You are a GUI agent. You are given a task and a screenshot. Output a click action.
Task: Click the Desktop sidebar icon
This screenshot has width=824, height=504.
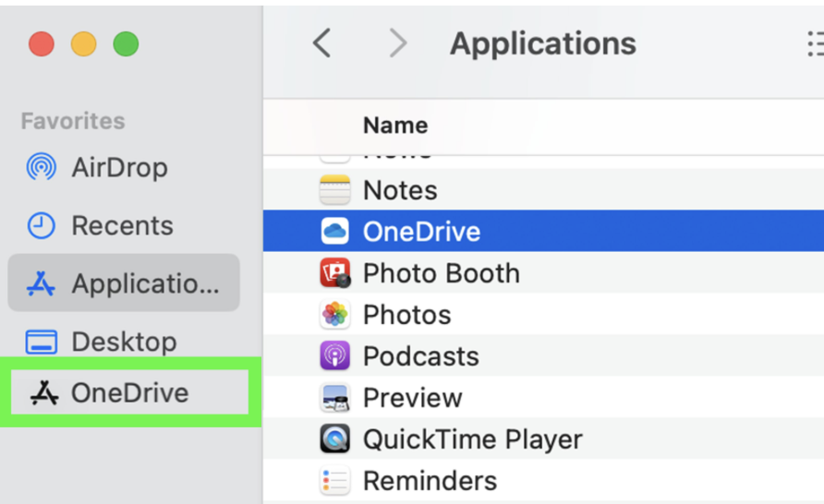(x=41, y=342)
